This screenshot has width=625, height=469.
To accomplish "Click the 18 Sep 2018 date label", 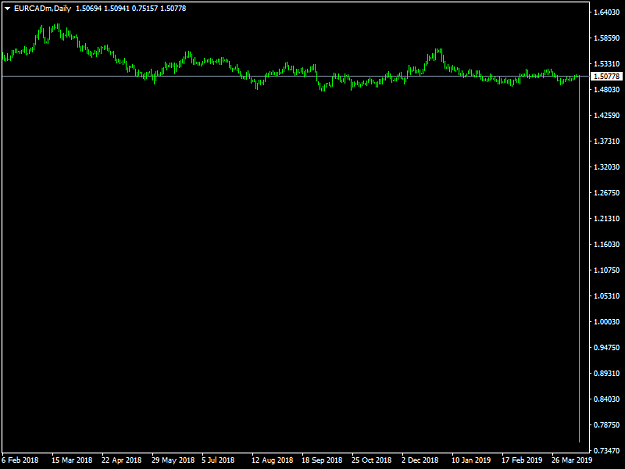I will pos(322,460).
